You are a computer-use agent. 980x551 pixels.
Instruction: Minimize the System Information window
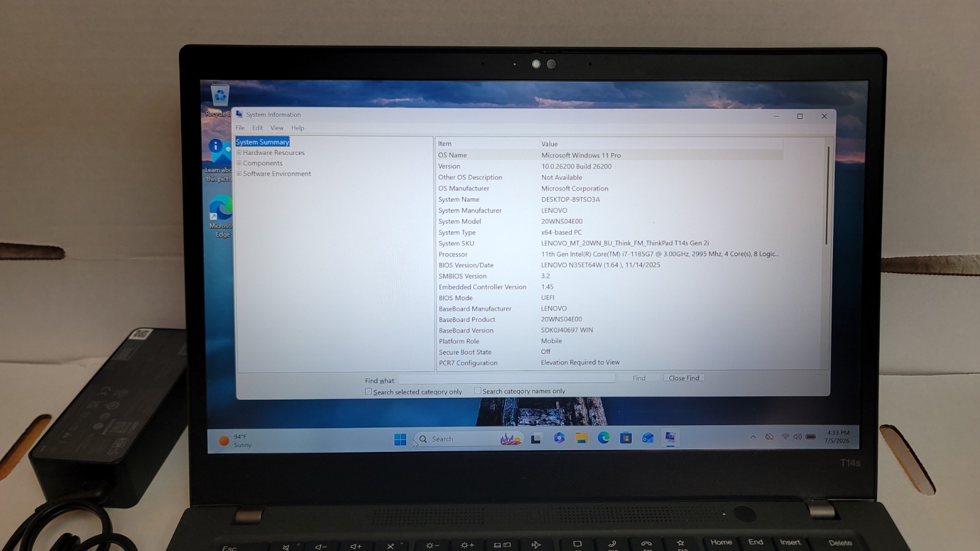776,116
